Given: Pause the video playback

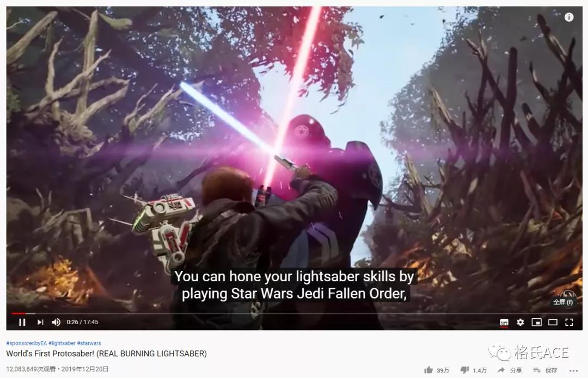Looking at the screenshot, I should (x=22, y=322).
